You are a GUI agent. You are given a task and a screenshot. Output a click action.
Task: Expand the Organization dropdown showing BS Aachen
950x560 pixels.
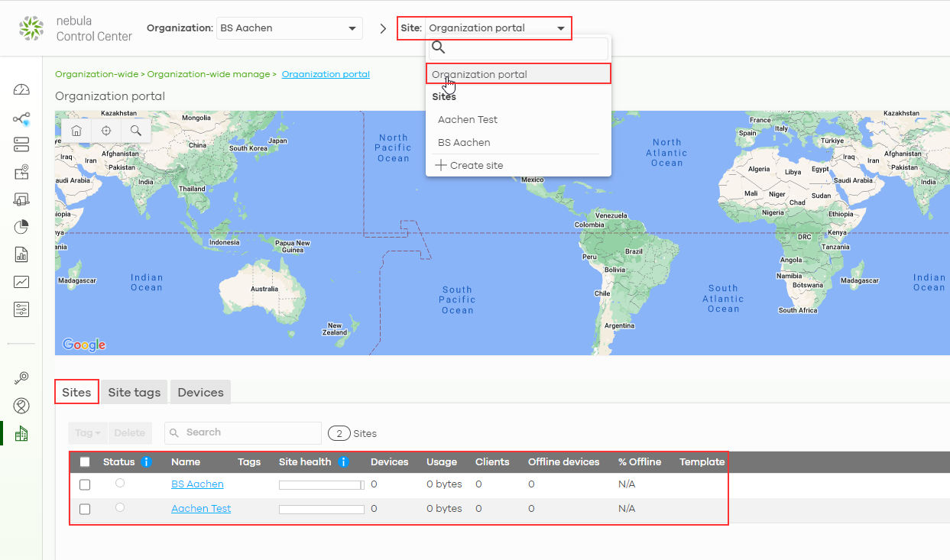coord(289,28)
